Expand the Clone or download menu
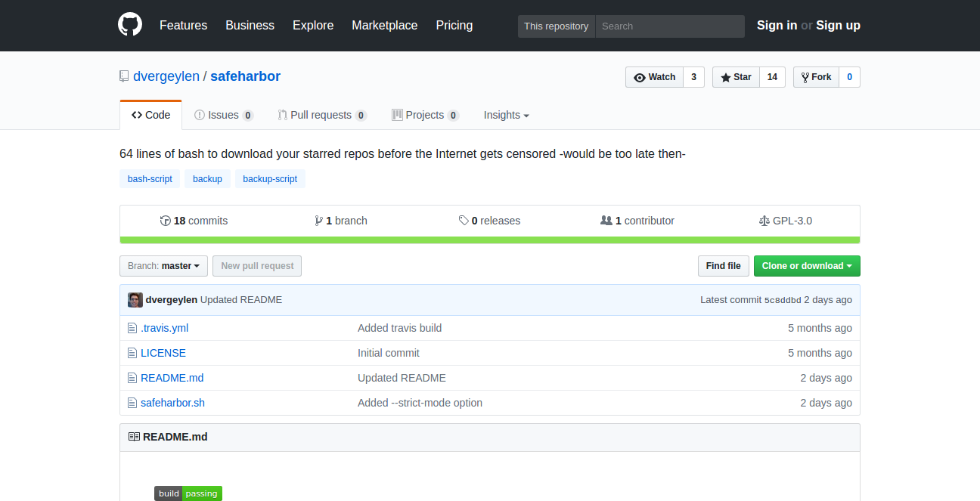The width and height of the screenshot is (980, 501). click(807, 266)
